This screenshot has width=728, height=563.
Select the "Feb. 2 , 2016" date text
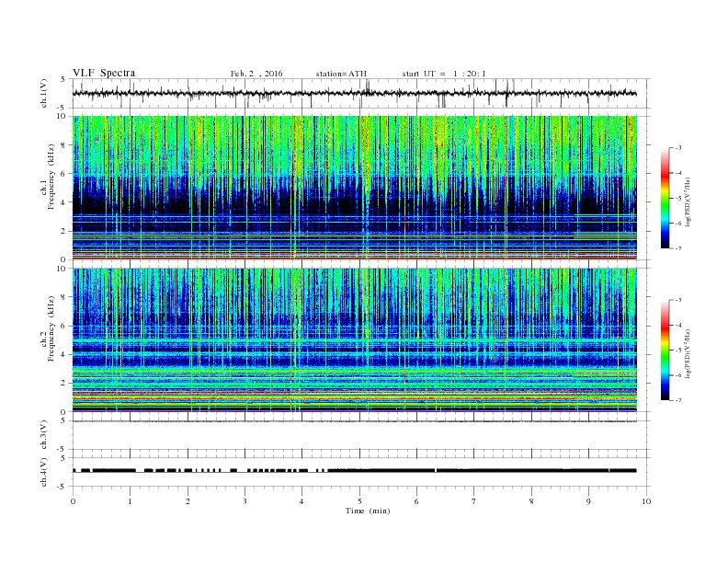coord(256,74)
